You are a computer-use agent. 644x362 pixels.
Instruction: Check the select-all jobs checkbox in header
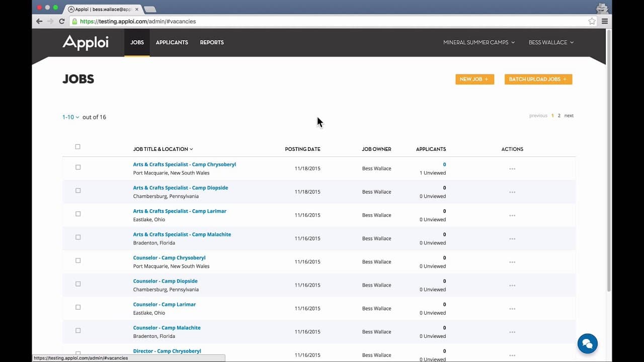pyautogui.click(x=77, y=147)
